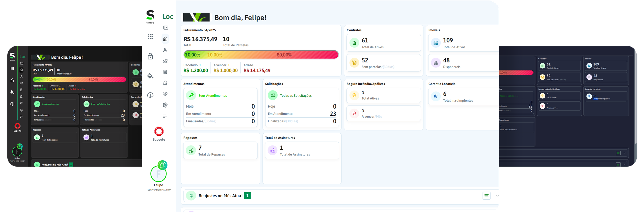Screen dimensions: 644x212
Task: Click the green 1 badge on Reajustes, light dashboard
Action: 248,196
